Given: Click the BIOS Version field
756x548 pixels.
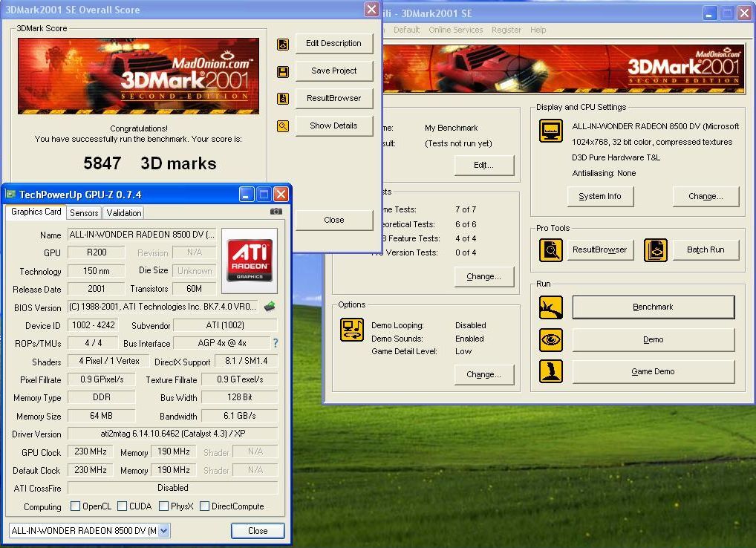Looking at the screenshot, I should (x=163, y=307).
